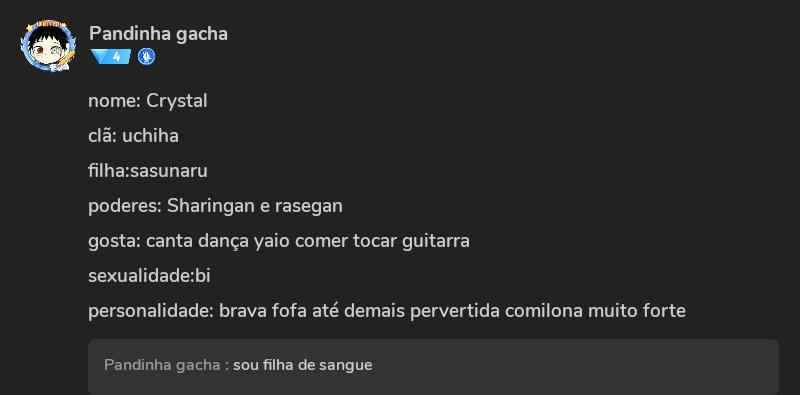Click the level 4 badge

111,57
